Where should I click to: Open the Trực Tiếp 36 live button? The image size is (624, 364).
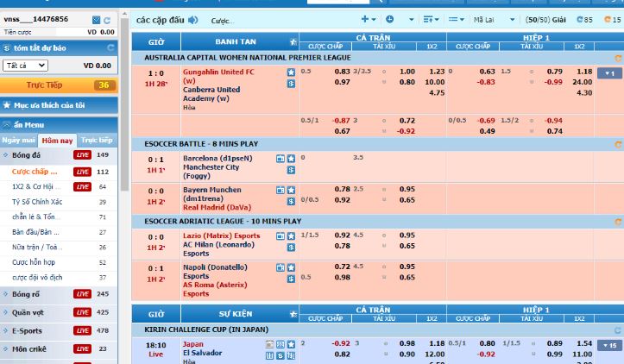[x=59, y=85]
